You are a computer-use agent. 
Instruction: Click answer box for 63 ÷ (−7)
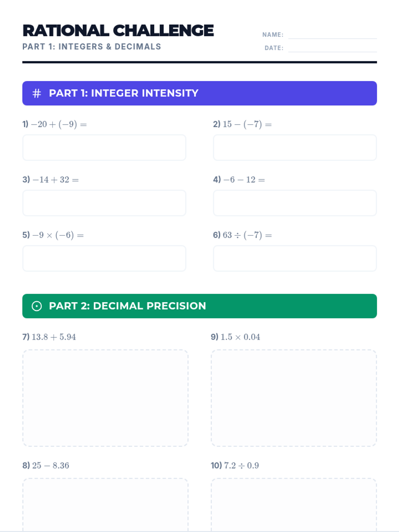pyautogui.click(x=295, y=259)
